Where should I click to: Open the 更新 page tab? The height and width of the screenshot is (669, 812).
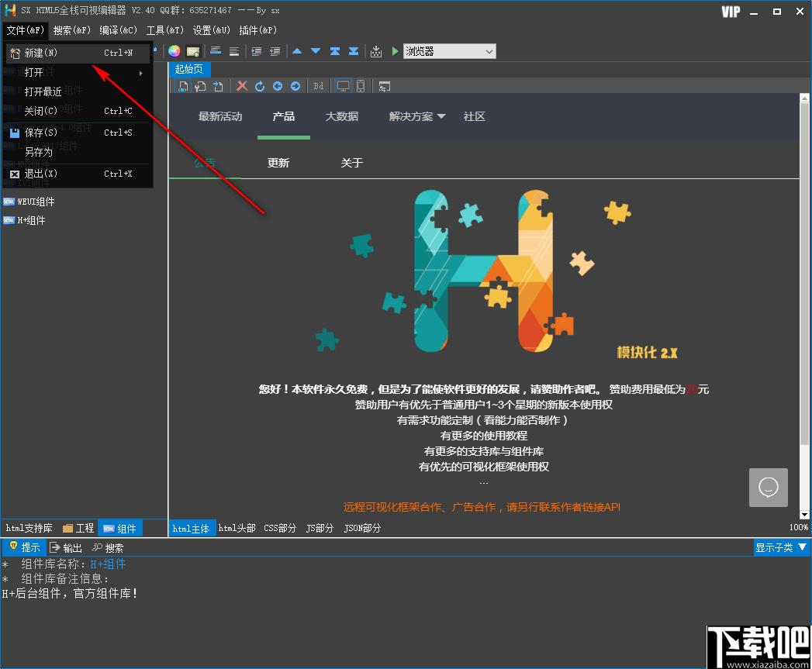tap(278, 163)
